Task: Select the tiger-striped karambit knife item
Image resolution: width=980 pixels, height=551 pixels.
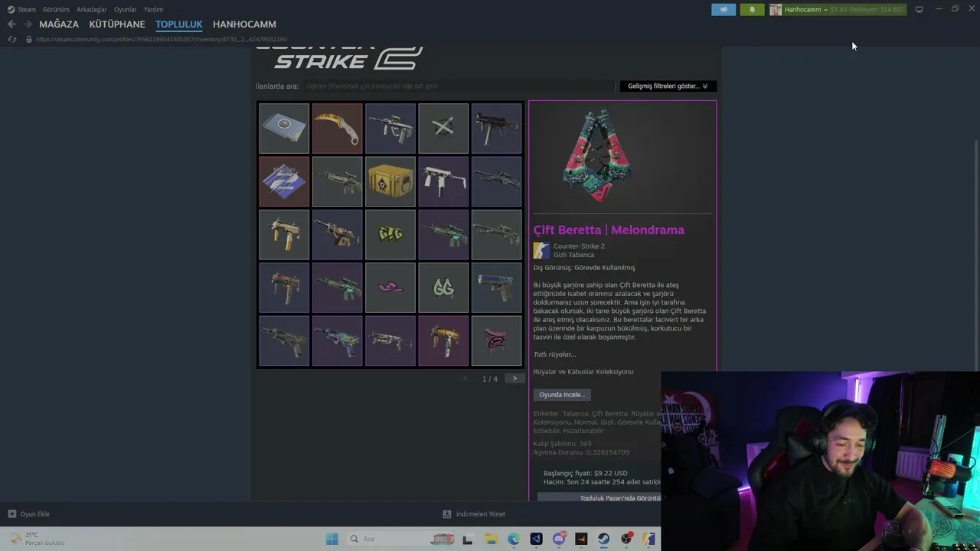Action: click(x=338, y=129)
